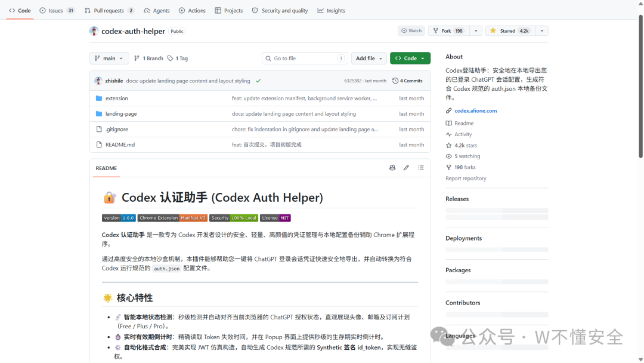Image resolution: width=644 pixels, height=363 pixels.
Task: View the 4 Commits history
Action: [x=407, y=81]
